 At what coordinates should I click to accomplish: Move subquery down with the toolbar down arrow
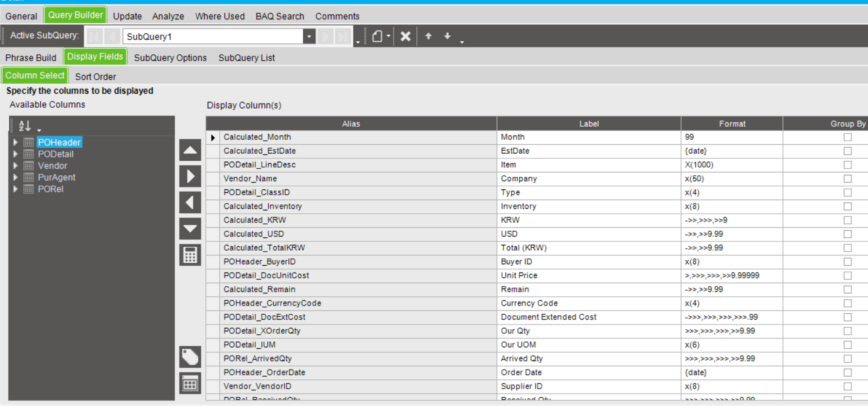[447, 36]
